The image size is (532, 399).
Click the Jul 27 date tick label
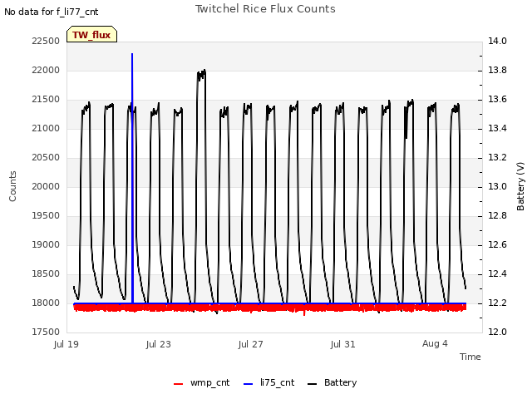[x=251, y=344]
